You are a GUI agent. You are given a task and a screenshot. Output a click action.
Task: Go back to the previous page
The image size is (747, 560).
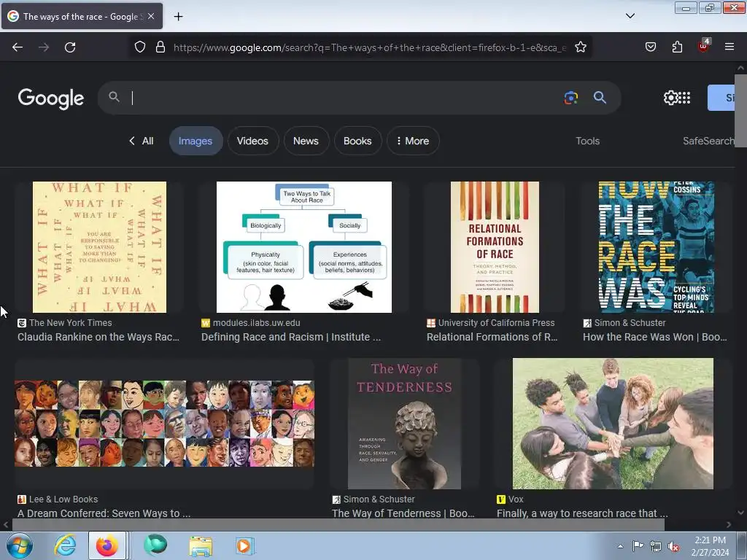pos(18,47)
